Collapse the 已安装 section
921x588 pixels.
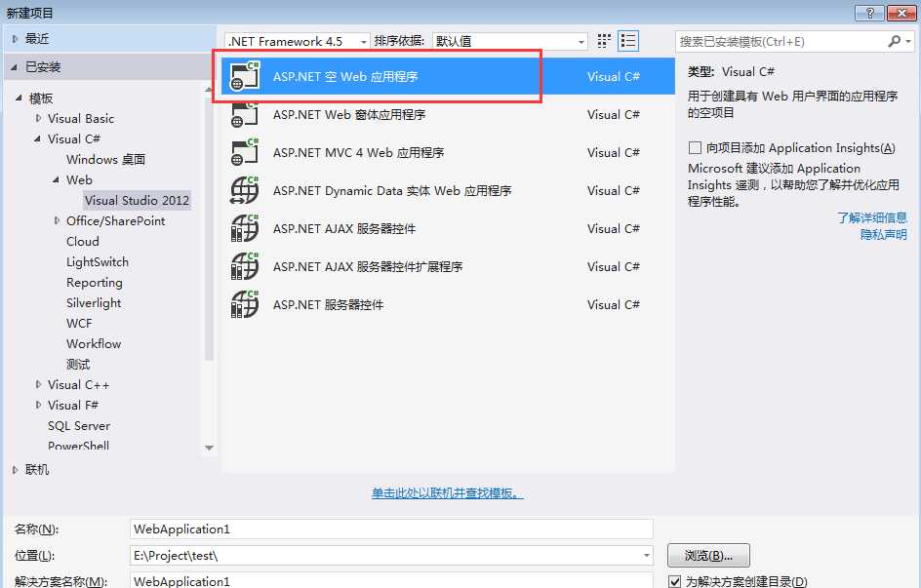14,67
